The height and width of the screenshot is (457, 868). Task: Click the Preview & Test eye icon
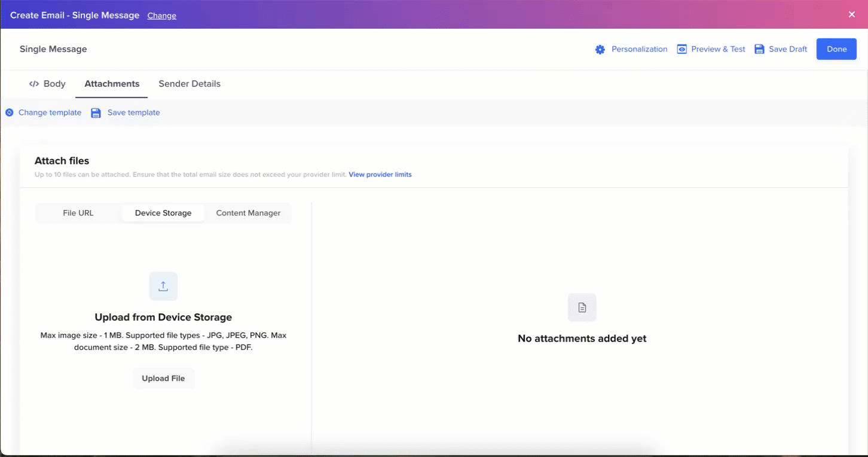(x=681, y=49)
